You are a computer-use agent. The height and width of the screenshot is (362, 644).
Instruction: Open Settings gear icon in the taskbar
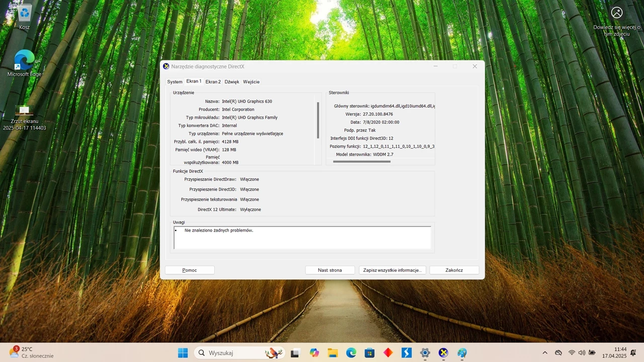425,353
